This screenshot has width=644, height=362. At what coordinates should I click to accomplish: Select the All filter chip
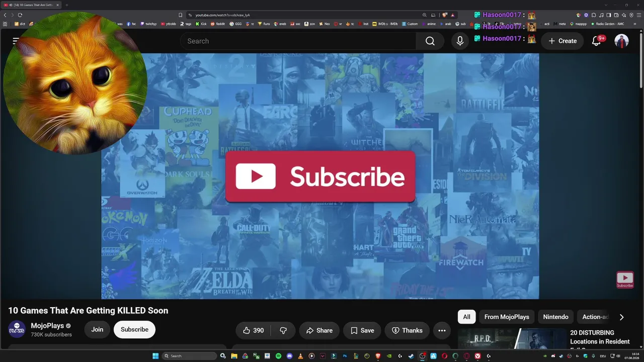click(x=466, y=317)
